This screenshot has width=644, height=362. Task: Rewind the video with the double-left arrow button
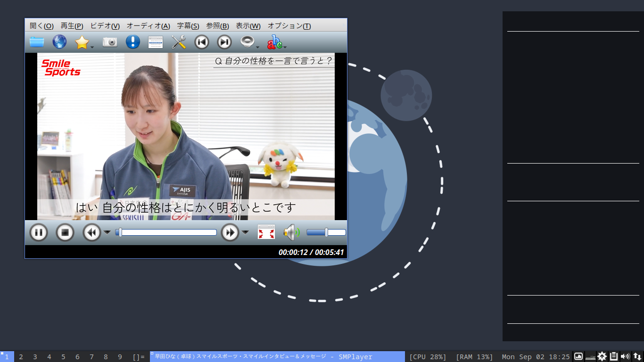pyautogui.click(x=92, y=232)
